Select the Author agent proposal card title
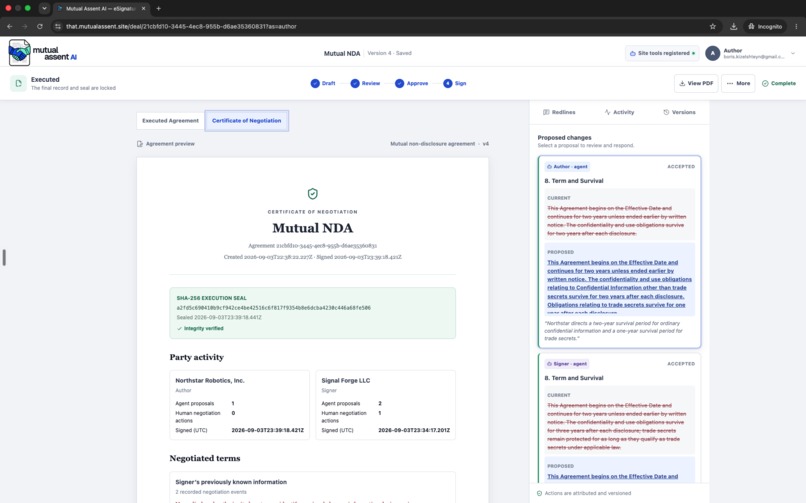Screen dimensions: 806x503 coord(574,181)
